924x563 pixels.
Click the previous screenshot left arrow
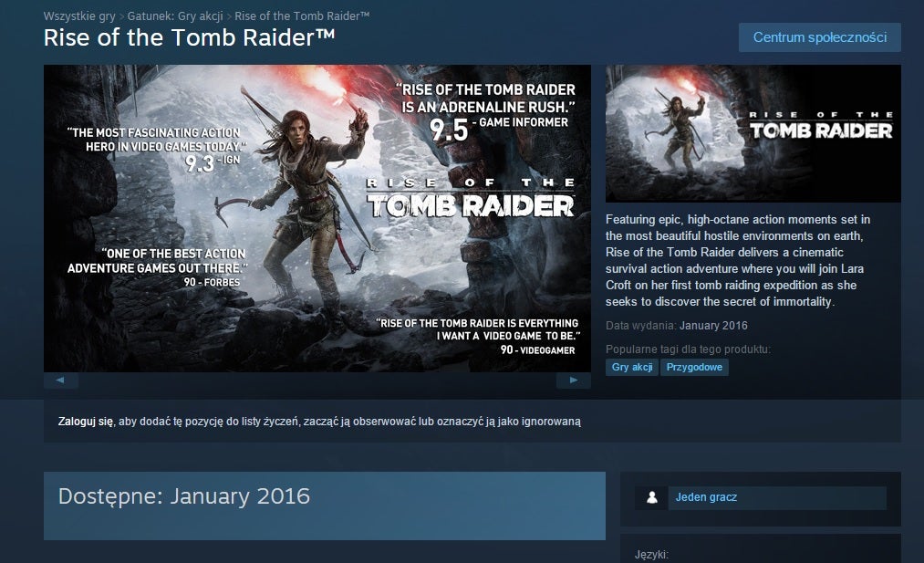(x=61, y=381)
